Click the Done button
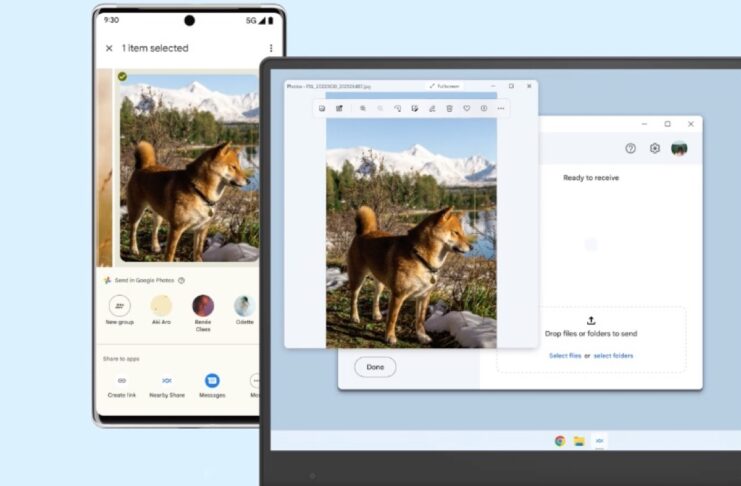This screenshot has height=486, width=741. pyautogui.click(x=375, y=367)
